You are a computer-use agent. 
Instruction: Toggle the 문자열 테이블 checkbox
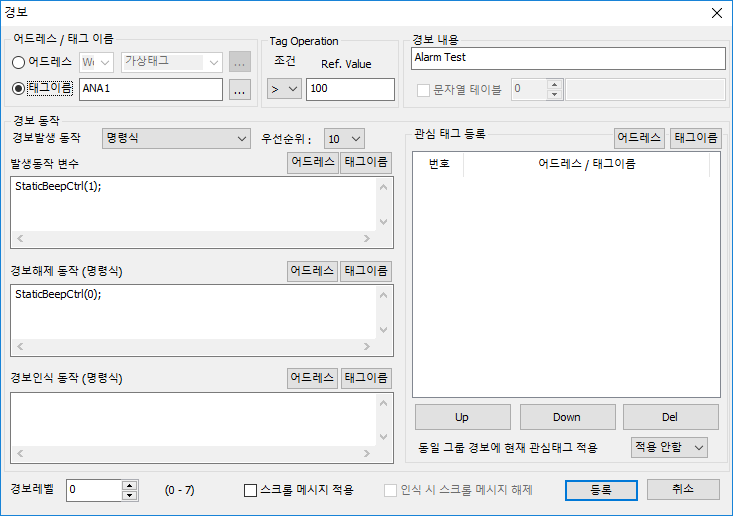[423, 90]
